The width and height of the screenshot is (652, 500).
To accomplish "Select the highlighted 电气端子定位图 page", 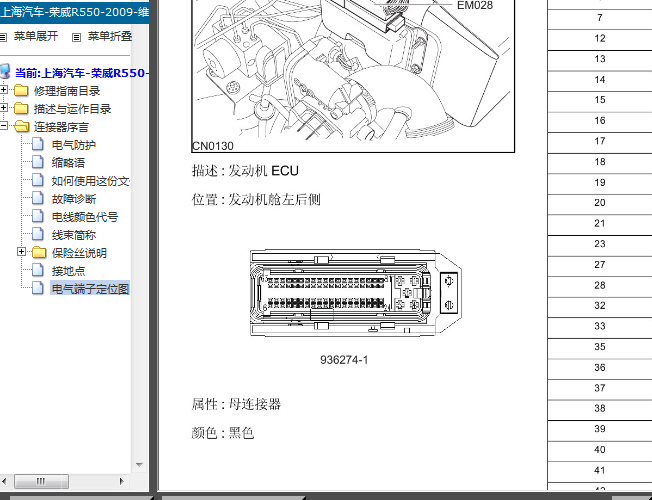I will coord(90,289).
